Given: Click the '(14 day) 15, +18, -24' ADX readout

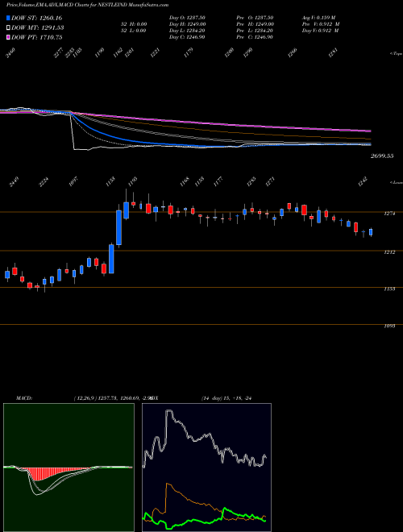Looking at the screenshot, I should click(226, 397).
